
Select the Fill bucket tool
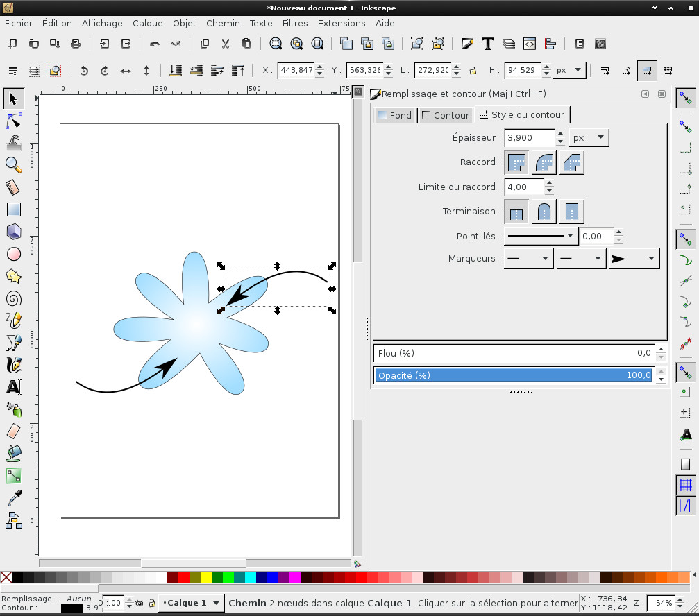(x=13, y=454)
